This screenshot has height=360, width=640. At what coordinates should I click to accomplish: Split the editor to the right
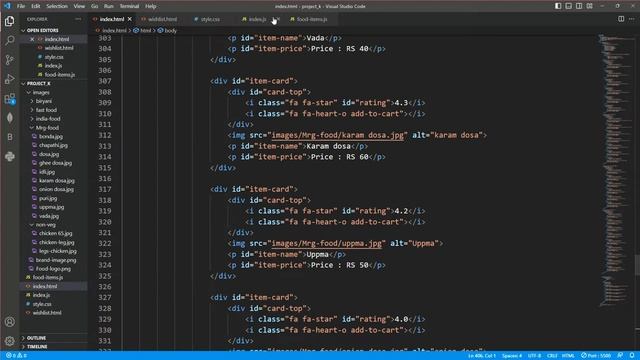[621, 19]
